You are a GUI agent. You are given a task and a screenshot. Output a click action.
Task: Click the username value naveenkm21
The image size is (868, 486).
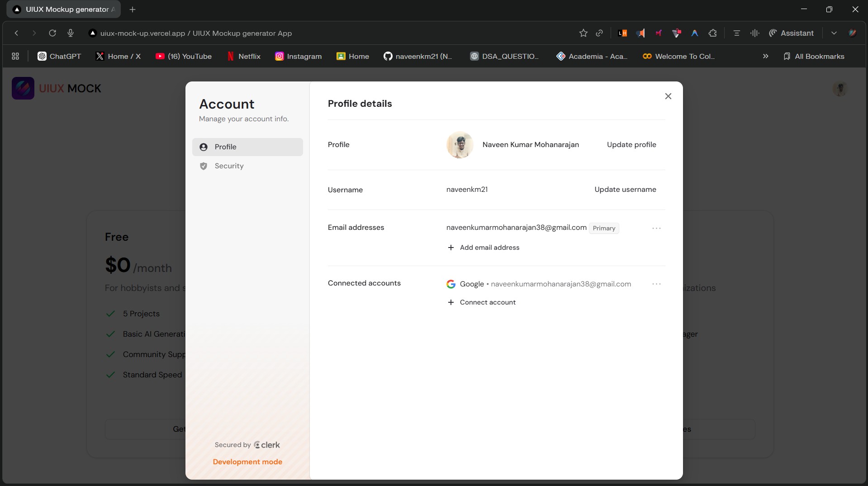(467, 190)
